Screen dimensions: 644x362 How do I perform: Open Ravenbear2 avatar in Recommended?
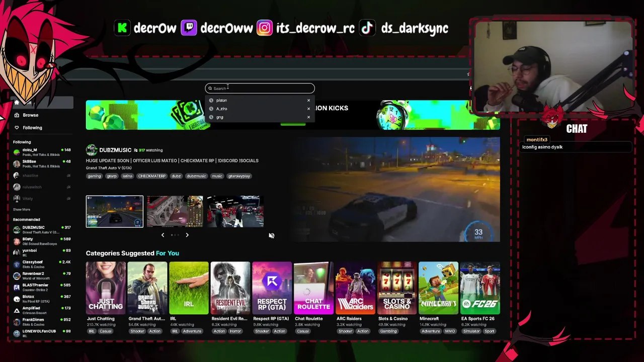pos(17,276)
